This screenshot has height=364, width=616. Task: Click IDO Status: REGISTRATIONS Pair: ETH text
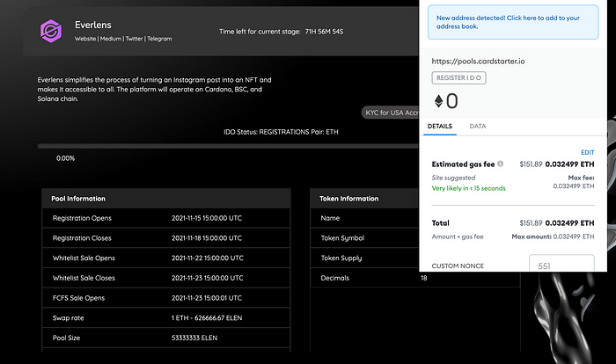click(281, 132)
